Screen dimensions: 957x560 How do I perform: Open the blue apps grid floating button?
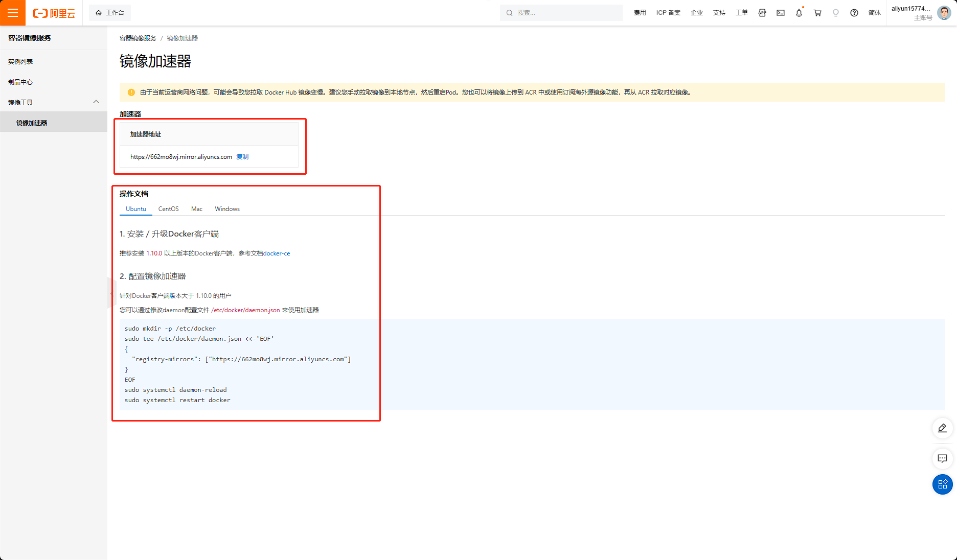point(943,484)
